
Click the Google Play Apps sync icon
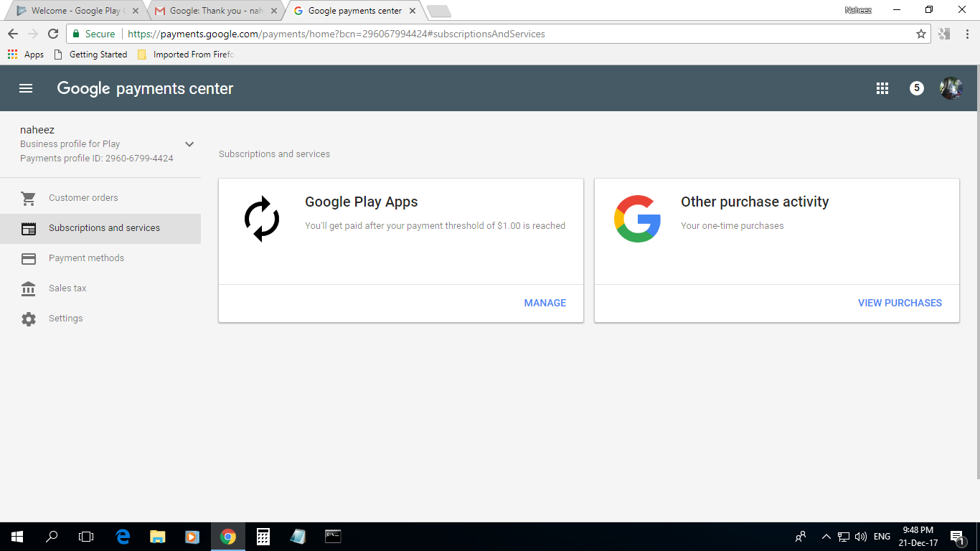[262, 219]
